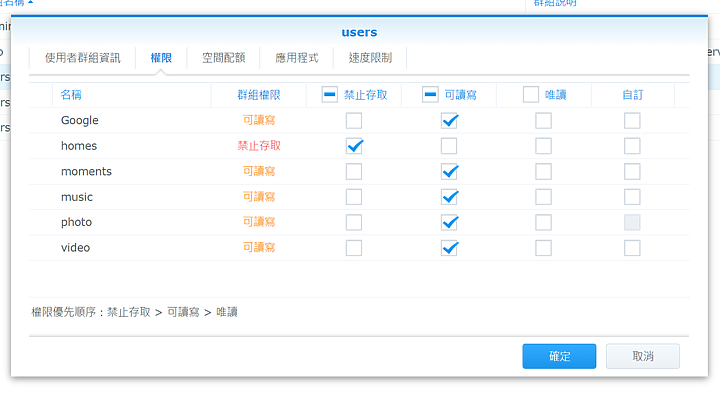Cancel with the 取消 button
The image size is (720, 397).
pos(643,356)
